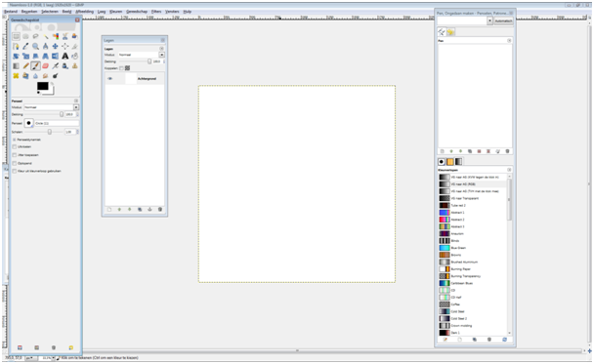Select the Smudge tool
This screenshot has height=364, width=594.
point(46,76)
